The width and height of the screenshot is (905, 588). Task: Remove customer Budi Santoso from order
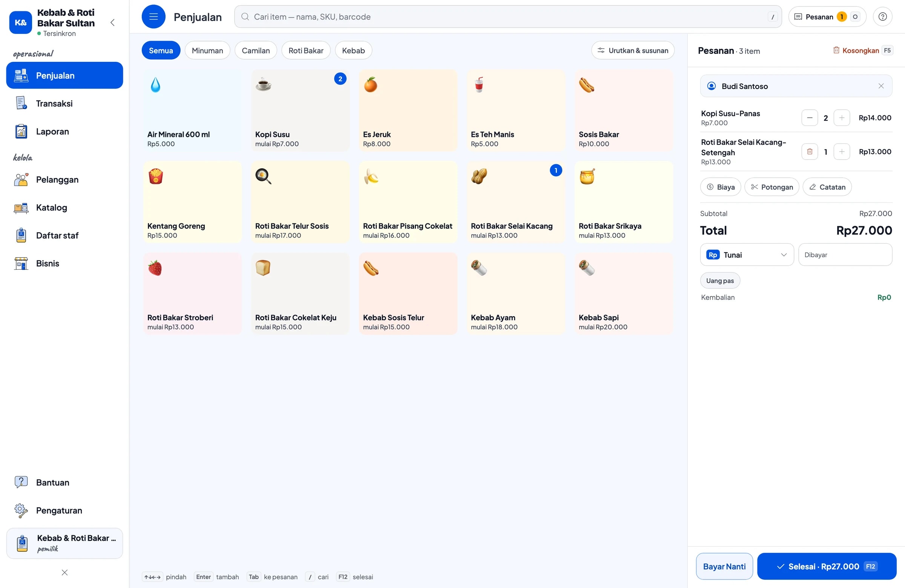point(880,86)
